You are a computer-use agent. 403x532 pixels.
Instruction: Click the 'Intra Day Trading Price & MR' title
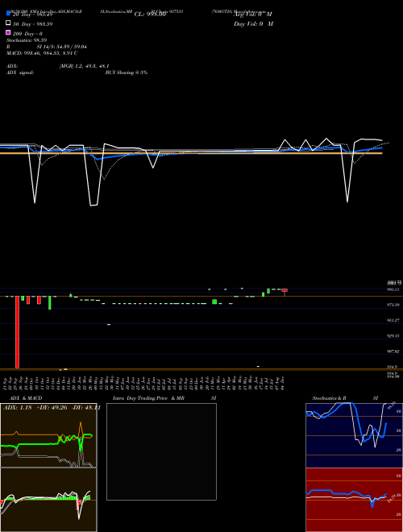pyautogui.click(x=148, y=398)
